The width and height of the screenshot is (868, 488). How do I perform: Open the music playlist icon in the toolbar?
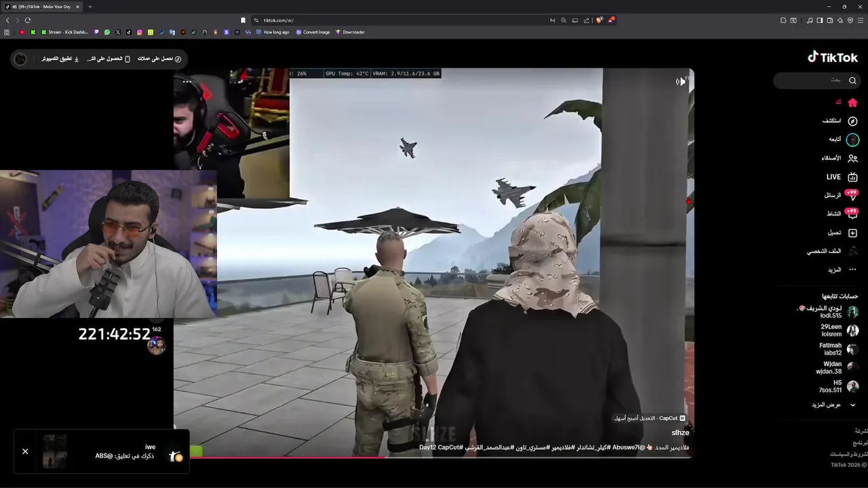810,20
